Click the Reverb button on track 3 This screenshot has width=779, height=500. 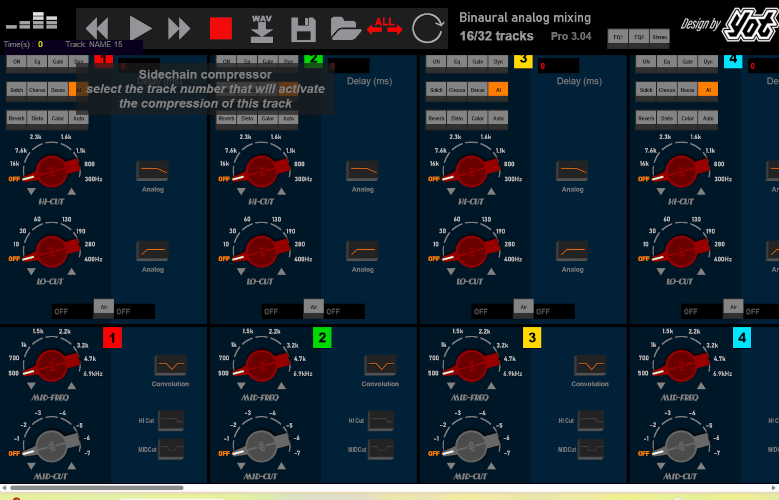(x=436, y=118)
